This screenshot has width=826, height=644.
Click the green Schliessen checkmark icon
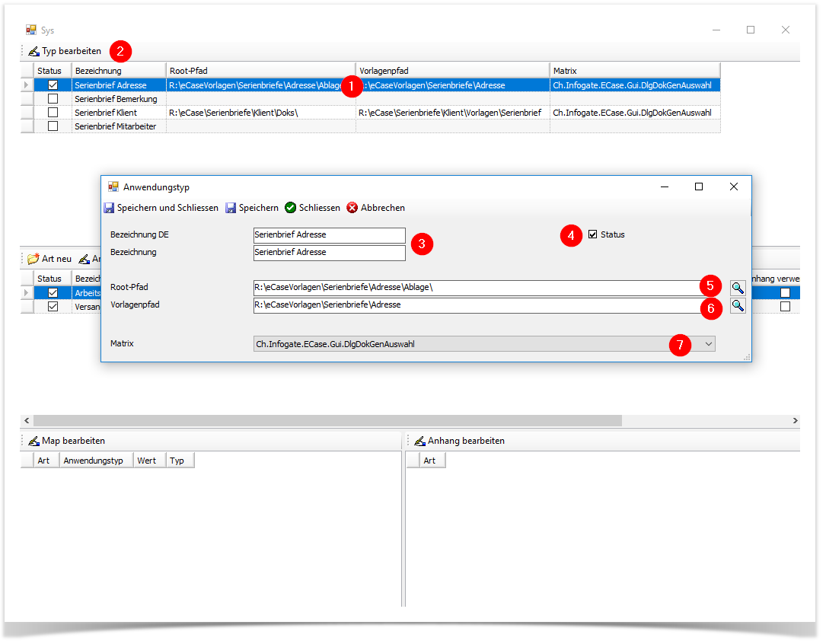pos(290,208)
